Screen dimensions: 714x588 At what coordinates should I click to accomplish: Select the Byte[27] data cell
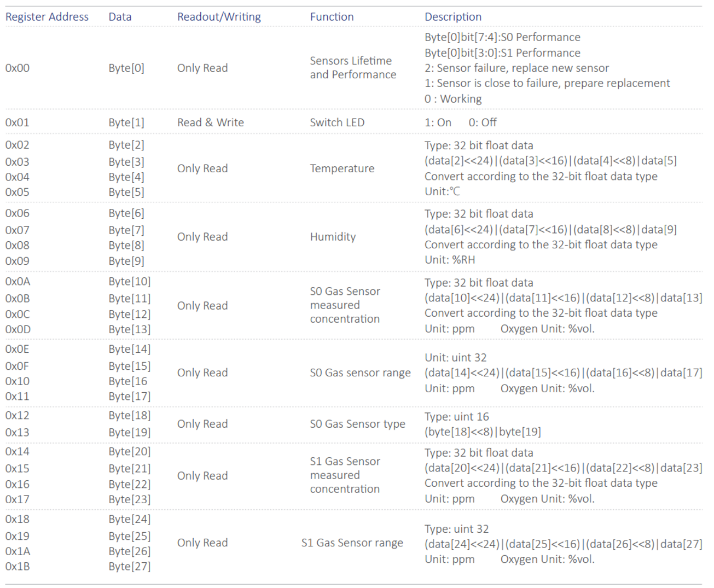129,567
